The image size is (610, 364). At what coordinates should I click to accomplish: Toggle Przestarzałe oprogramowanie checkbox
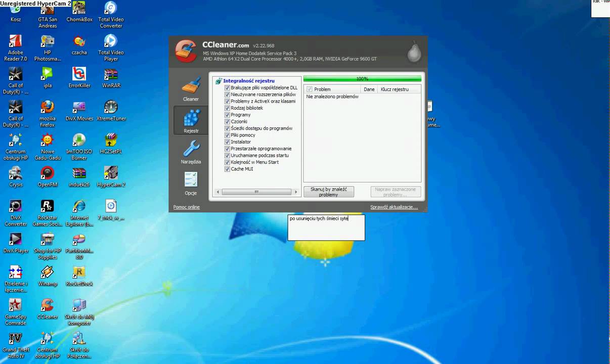pos(227,149)
